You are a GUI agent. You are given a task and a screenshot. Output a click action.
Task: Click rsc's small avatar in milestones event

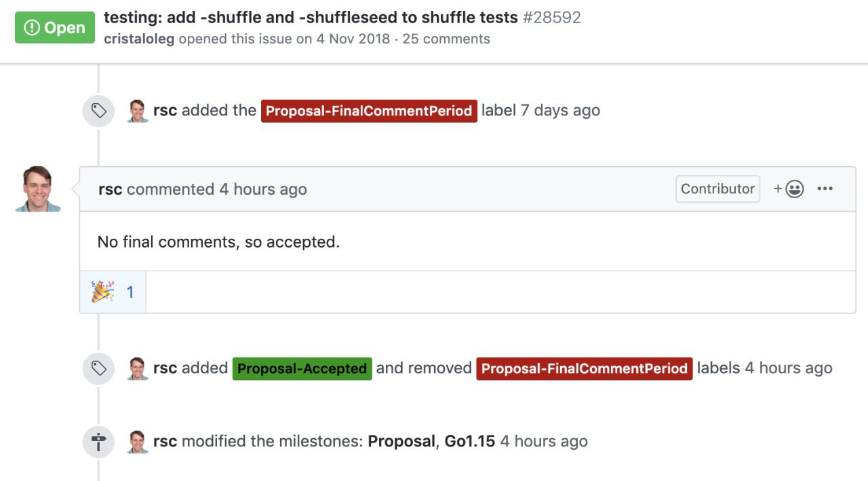point(138,442)
